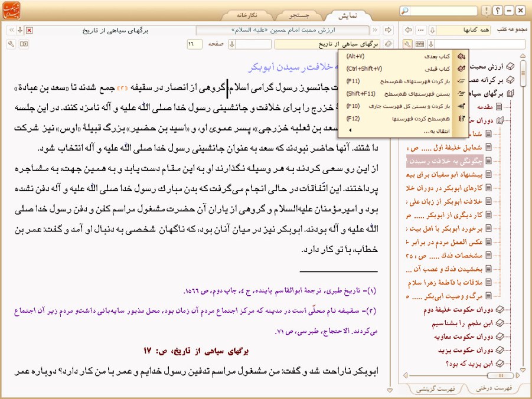The width and height of the screenshot is (532, 399).
Task: Click the arrow-in-box icon next to the text wrench
Action: [x=24, y=44]
